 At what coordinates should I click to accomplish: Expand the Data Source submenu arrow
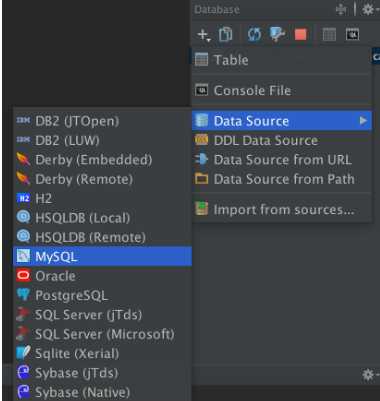click(x=363, y=121)
